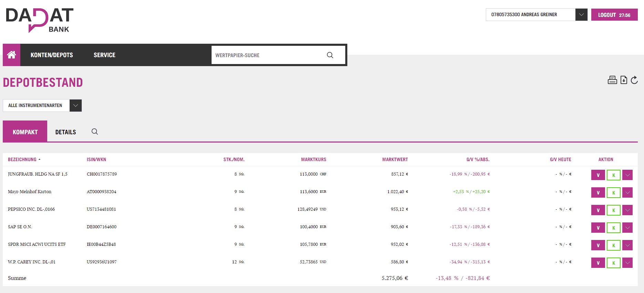
Task: Go to home via house icon
Action: click(11, 55)
